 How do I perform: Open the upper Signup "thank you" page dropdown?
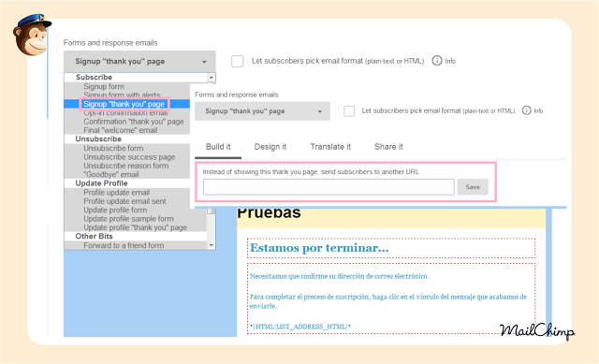click(139, 62)
